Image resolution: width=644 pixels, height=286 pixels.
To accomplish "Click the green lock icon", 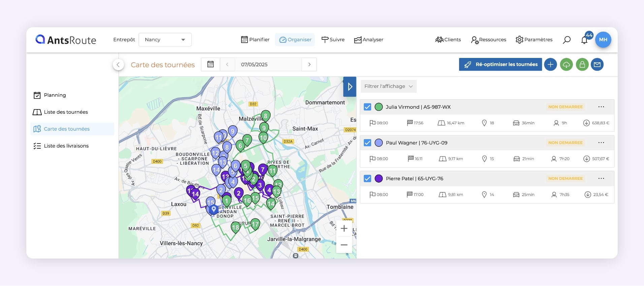I will point(582,64).
